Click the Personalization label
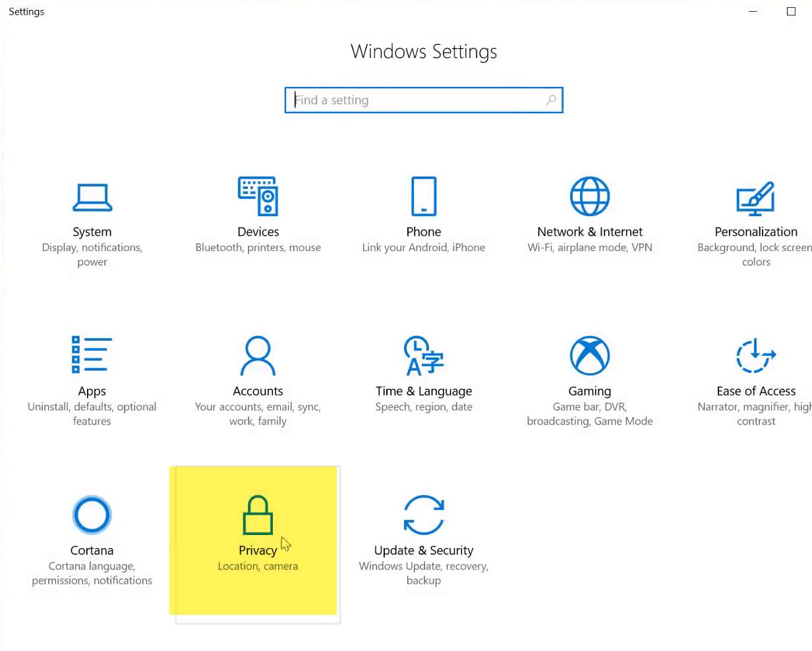Screen dimensions: 812x651 [756, 232]
